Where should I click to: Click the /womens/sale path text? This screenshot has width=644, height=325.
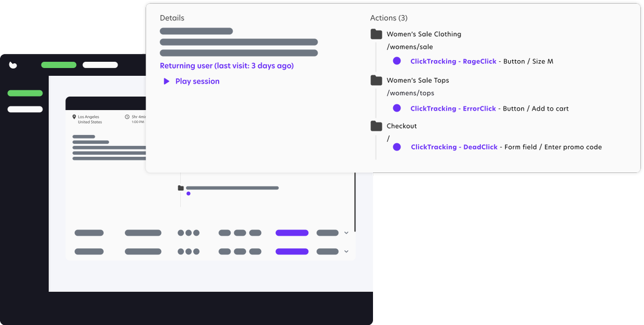coord(410,47)
